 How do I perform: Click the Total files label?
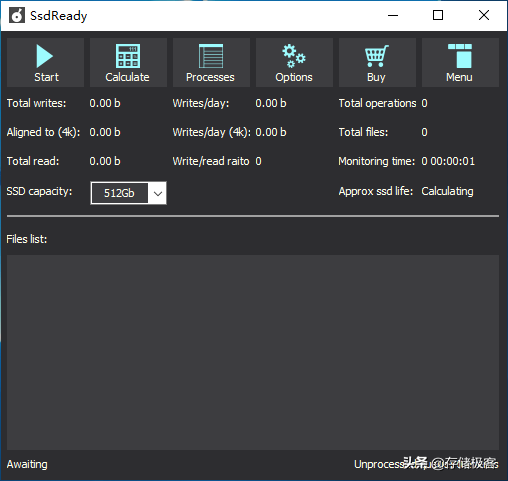point(363,132)
